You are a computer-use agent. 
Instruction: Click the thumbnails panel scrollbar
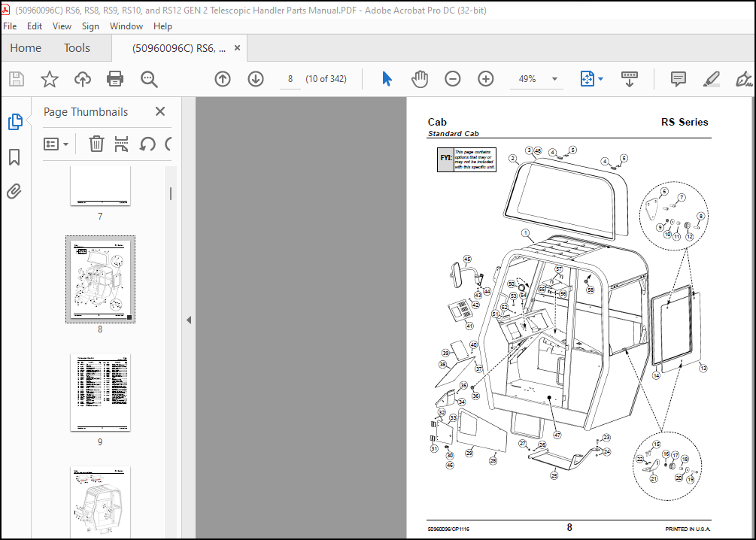pyautogui.click(x=171, y=194)
